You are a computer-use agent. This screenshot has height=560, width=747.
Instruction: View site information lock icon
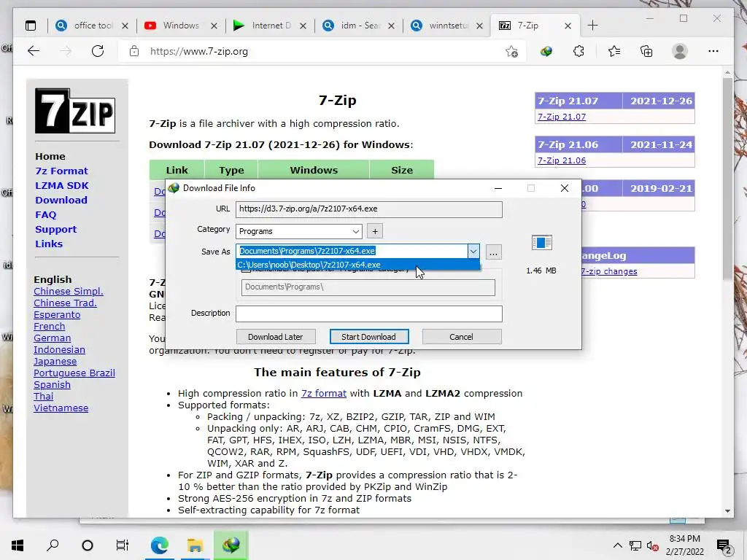pyautogui.click(x=134, y=52)
